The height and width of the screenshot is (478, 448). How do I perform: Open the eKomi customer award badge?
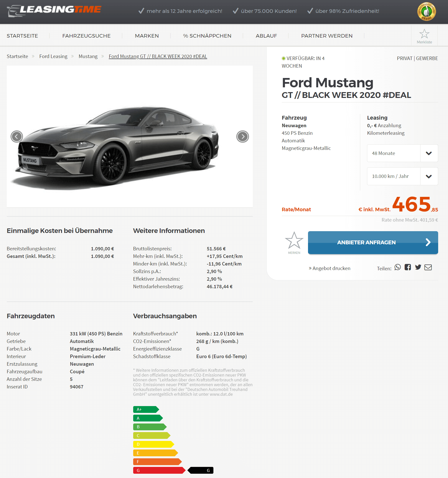426,12
